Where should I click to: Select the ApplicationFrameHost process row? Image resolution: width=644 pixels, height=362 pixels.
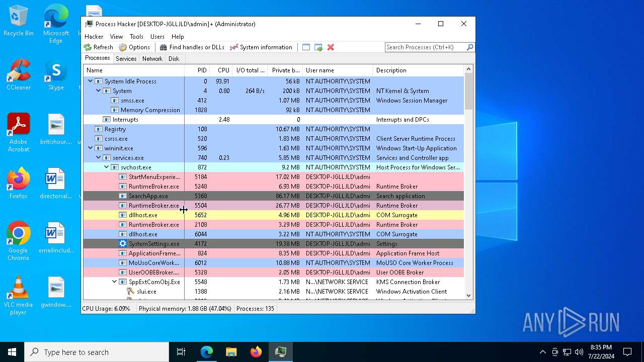[x=274, y=253]
